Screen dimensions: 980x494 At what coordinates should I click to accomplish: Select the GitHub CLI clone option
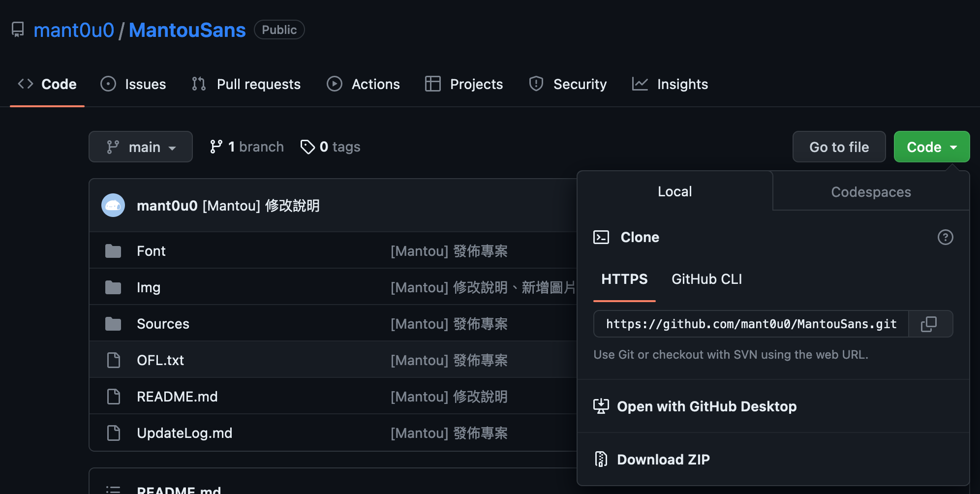pyautogui.click(x=706, y=279)
